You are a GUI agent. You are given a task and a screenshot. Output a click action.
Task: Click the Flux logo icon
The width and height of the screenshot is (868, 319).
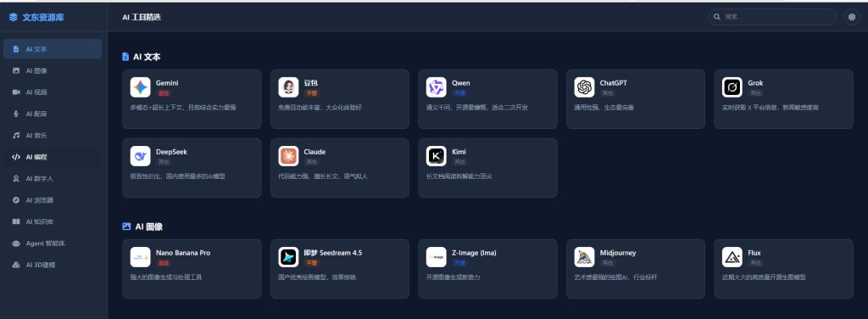pyautogui.click(x=732, y=257)
